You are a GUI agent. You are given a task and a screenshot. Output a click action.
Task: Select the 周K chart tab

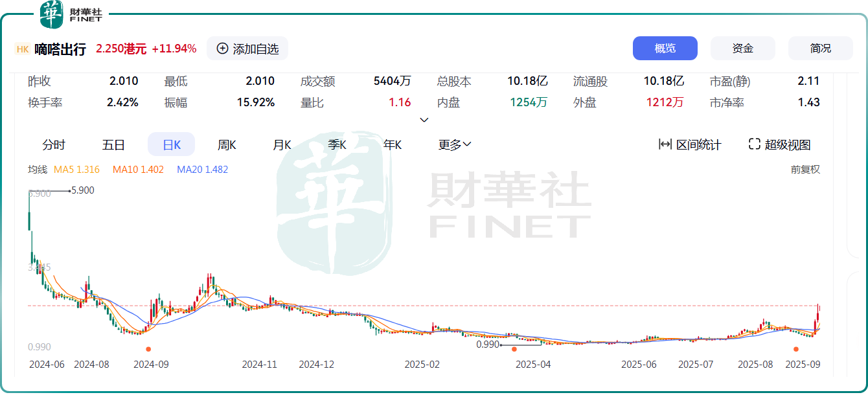pos(227,144)
